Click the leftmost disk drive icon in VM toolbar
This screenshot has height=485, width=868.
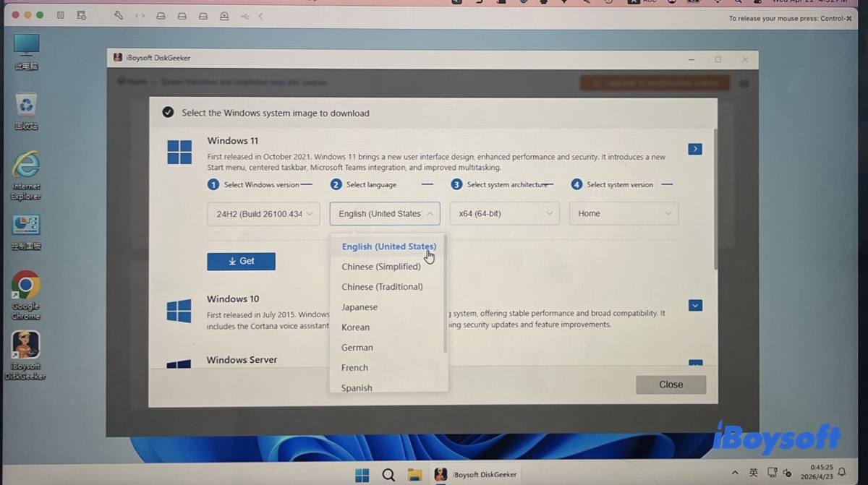pos(161,15)
